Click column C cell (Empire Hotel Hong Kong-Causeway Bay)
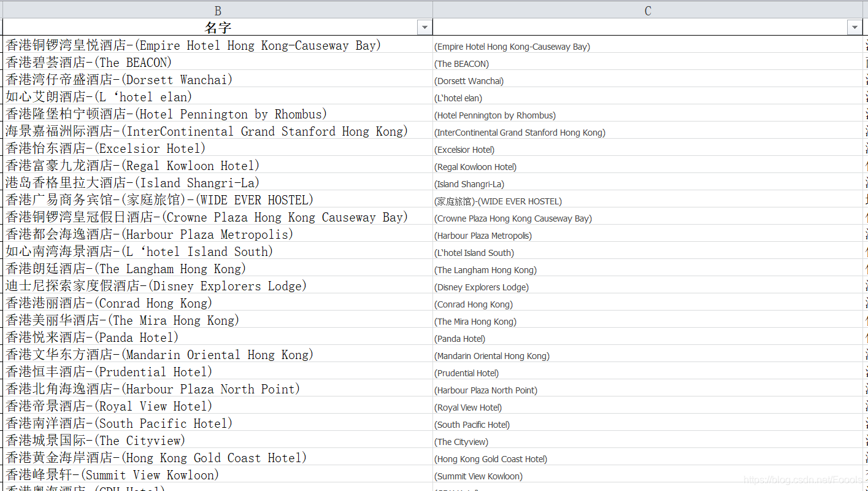This screenshot has width=868, height=491. [648, 45]
